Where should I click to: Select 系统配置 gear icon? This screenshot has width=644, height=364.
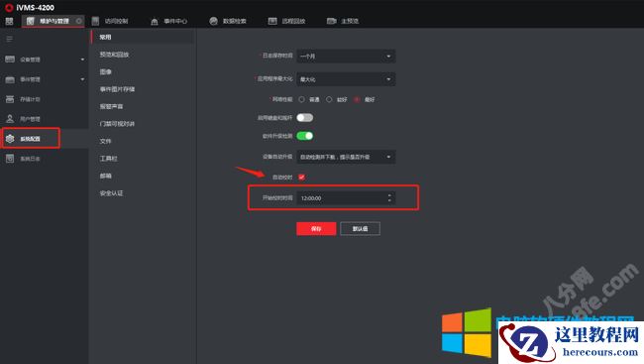(10, 139)
